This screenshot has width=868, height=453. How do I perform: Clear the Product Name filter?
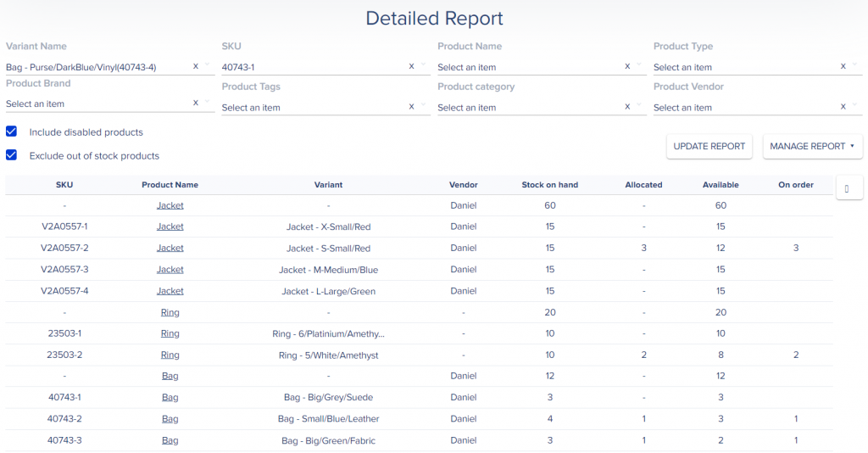628,66
